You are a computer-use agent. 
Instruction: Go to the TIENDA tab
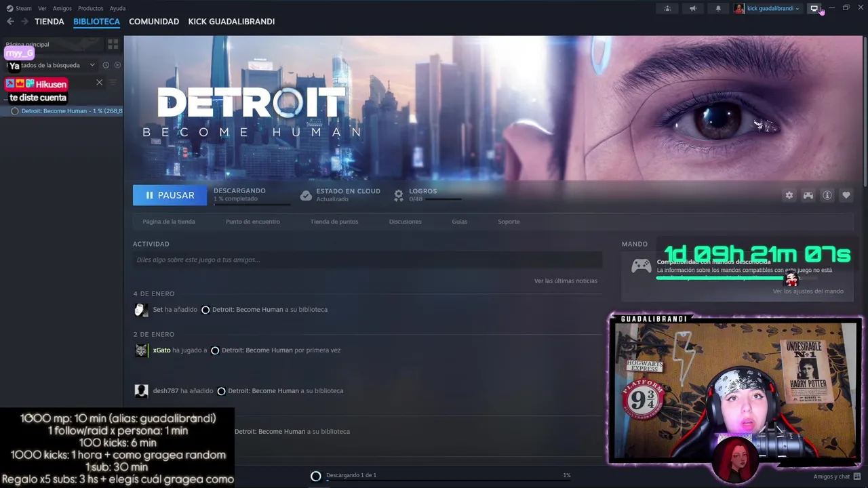click(x=50, y=22)
